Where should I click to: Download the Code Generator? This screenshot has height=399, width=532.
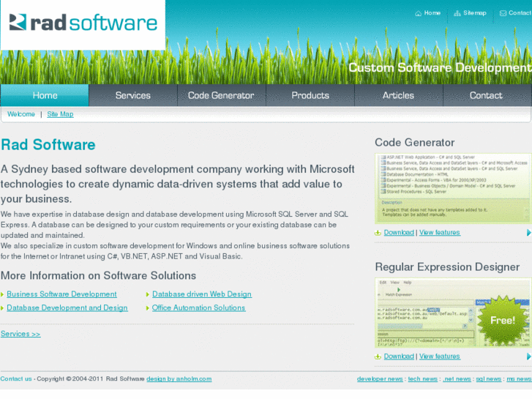[x=399, y=233]
